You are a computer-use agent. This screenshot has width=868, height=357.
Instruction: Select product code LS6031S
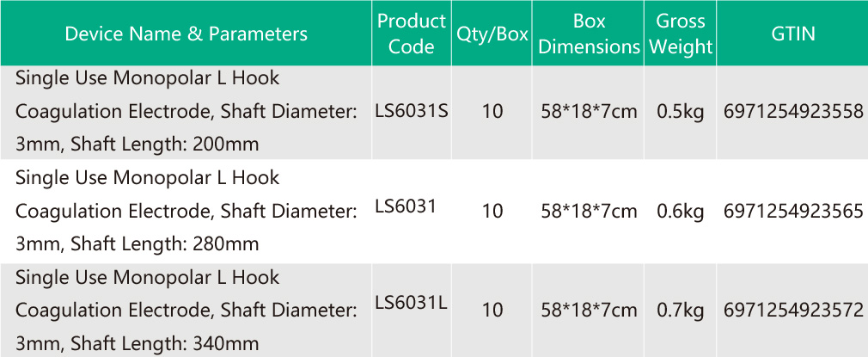(x=412, y=111)
